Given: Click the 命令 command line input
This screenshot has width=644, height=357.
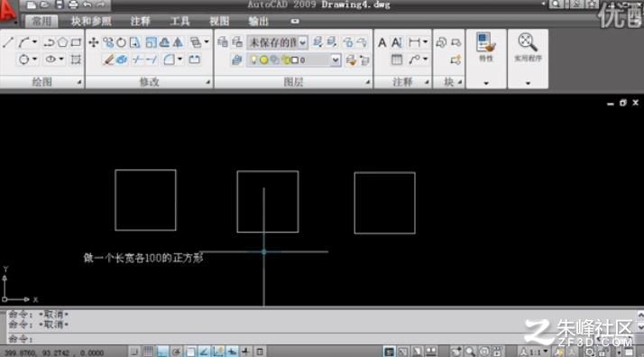Looking at the screenshot, I should [x=320, y=339].
